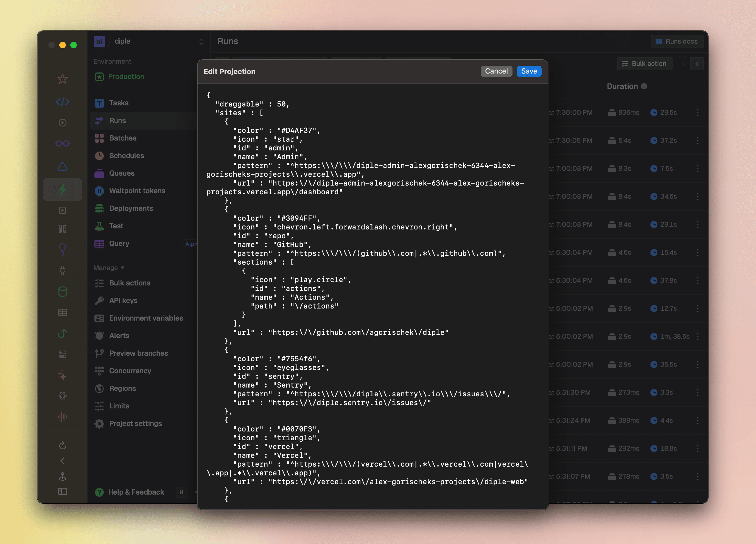
Task: Open Project settings from the sidebar
Action: point(135,423)
